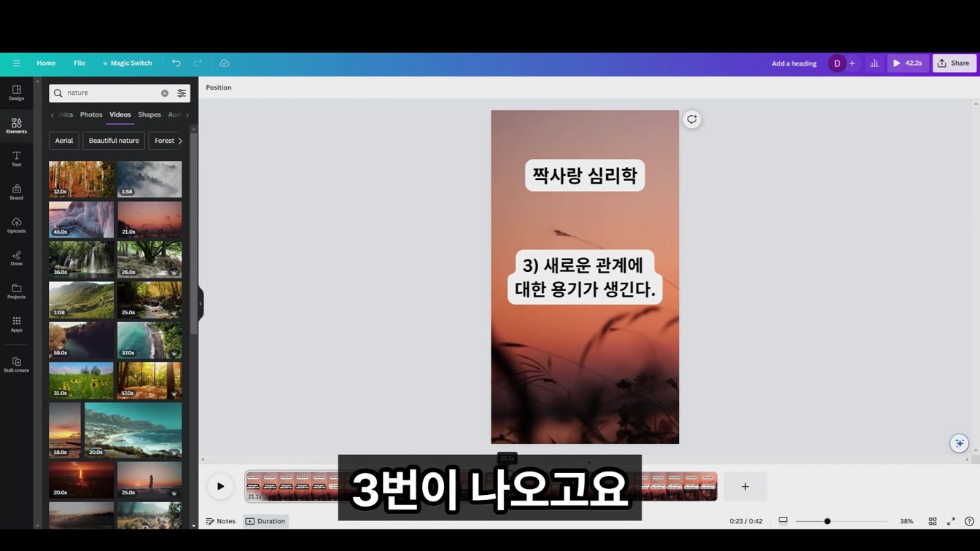The image size is (980, 551).
Task: Select the 36.0s waterfall video
Action: pos(81,260)
